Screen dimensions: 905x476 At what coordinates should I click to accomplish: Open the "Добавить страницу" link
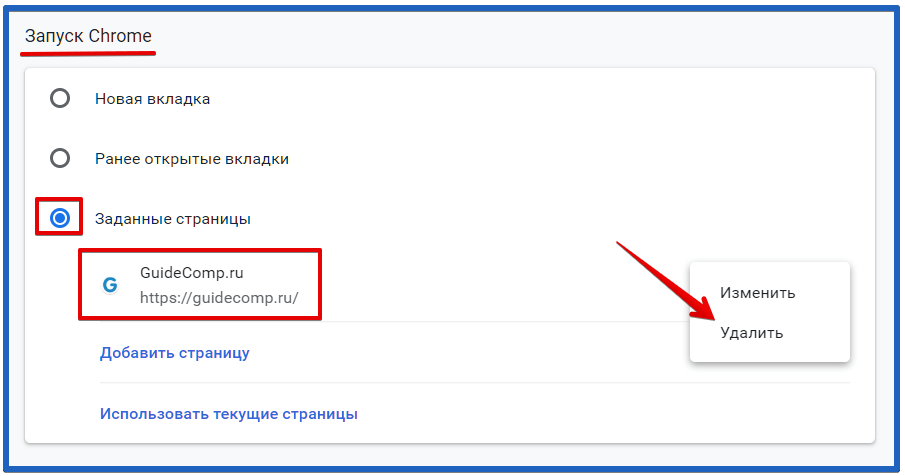click(x=174, y=353)
